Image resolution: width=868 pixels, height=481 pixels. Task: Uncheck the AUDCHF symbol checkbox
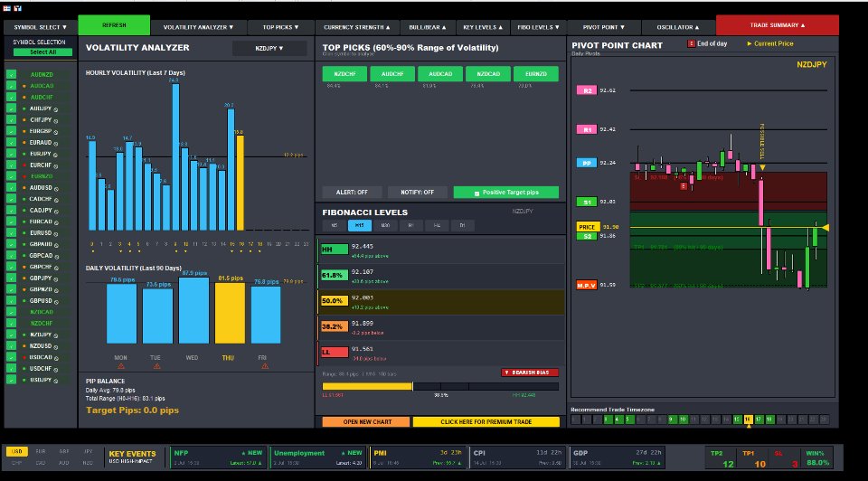click(11, 97)
